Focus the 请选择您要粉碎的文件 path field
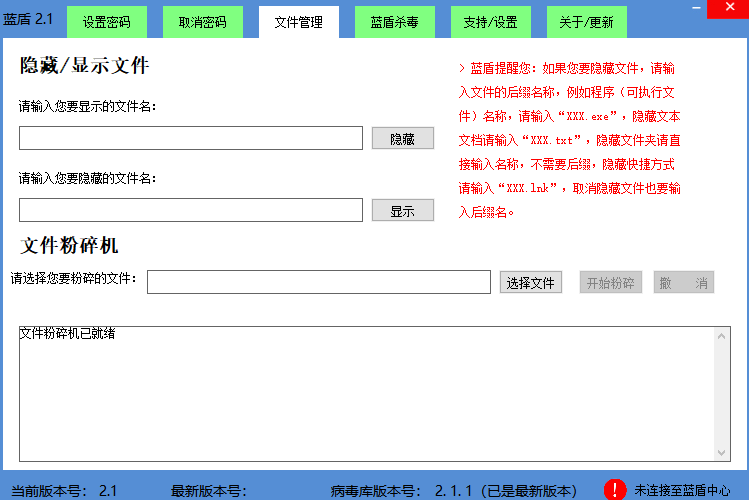This screenshot has width=749, height=500. click(x=319, y=282)
